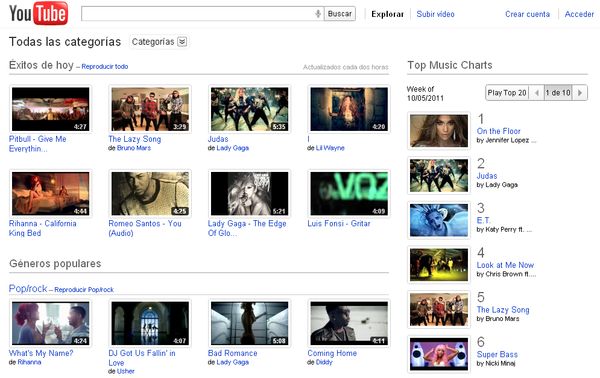
Task: Open chart #5 The Lazy Song thumbnail
Action: click(x=439, y=310)
